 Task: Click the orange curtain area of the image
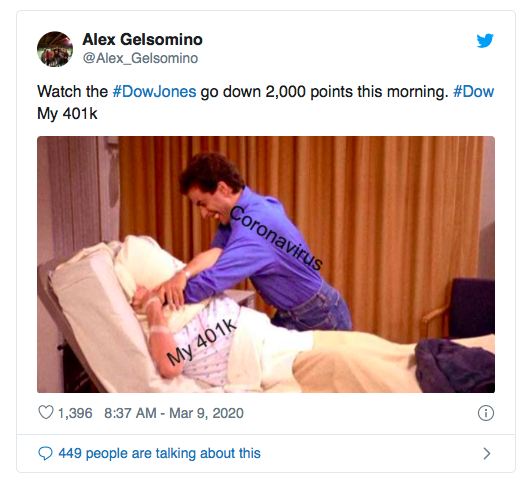387,202
